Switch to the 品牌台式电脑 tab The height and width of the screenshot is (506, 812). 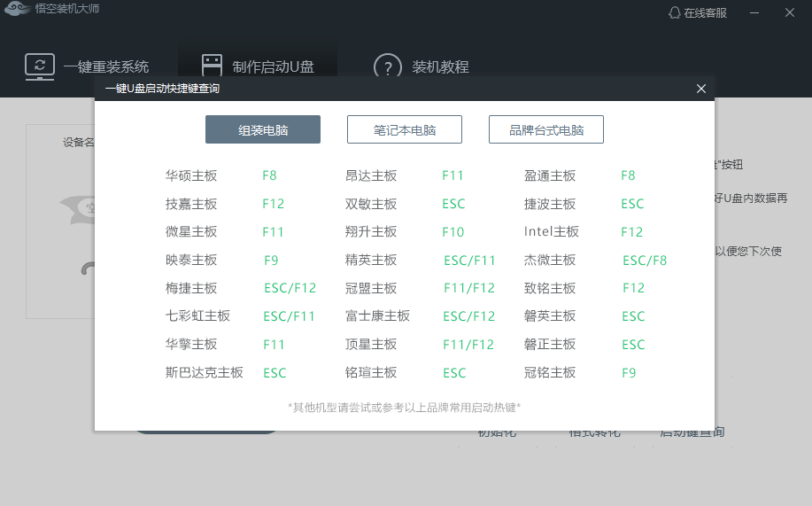[x=546, y=129]
